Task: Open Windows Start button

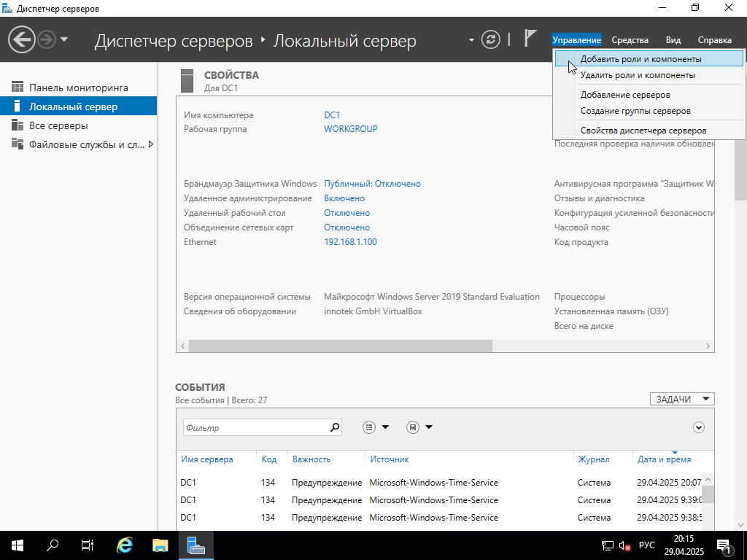Action: (18, 545)
